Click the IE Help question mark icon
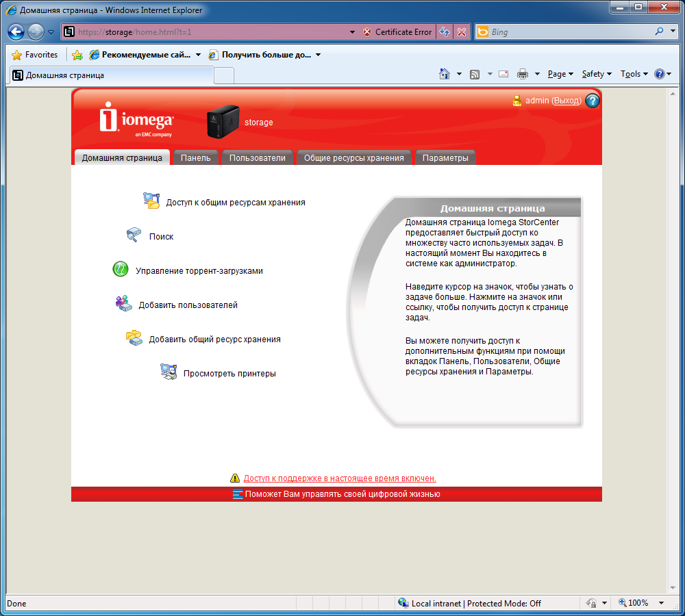The height and width of the screenshot is (616, 685). (659, 74)
